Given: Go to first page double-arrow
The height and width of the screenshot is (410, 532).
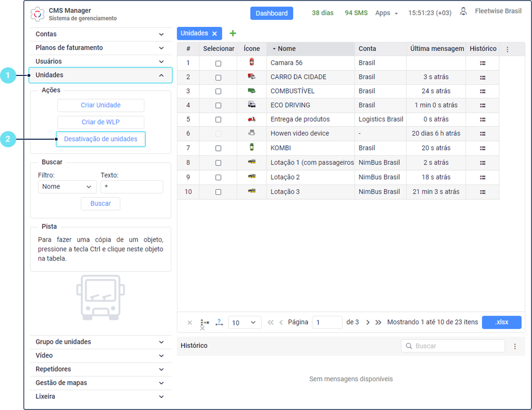Looking at the screenshot, I should pyautogui.click(x=271, y=322).
